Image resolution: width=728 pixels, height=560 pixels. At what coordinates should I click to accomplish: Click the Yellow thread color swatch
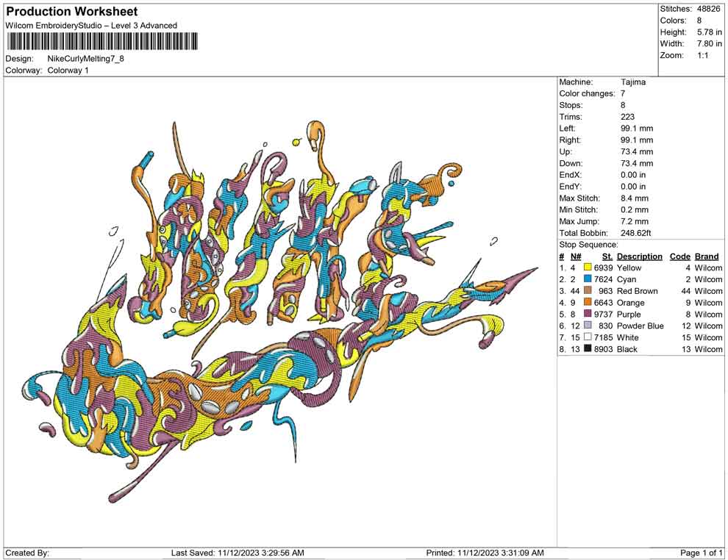pos(588,268)
